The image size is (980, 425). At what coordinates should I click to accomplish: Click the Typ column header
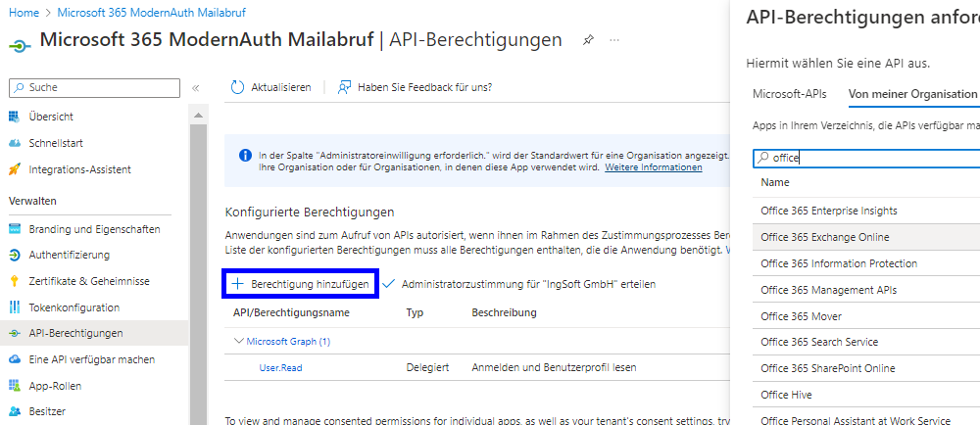tap(415, 312)
